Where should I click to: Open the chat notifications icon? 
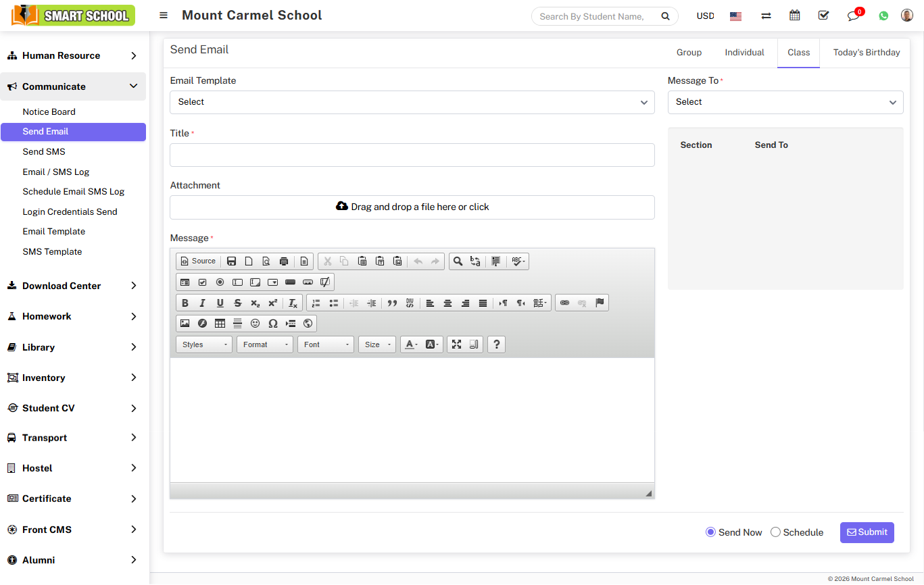[x=853, y=16]
